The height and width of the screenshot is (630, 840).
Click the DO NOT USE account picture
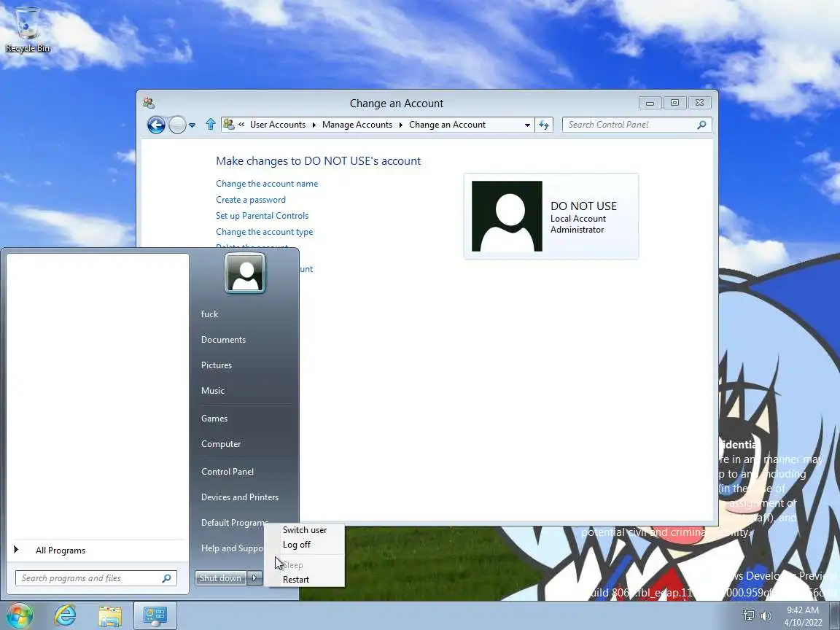507,216
